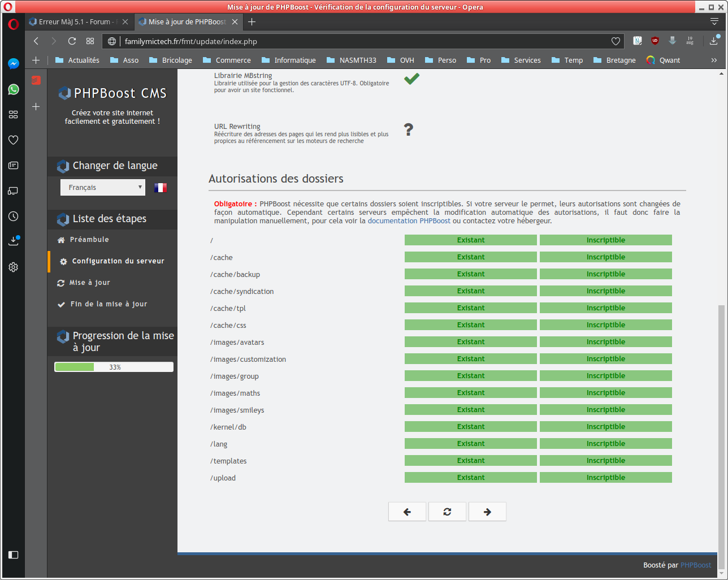Toggle the sidebar panel visibility

pyautogui.click(x=14, y=555)
